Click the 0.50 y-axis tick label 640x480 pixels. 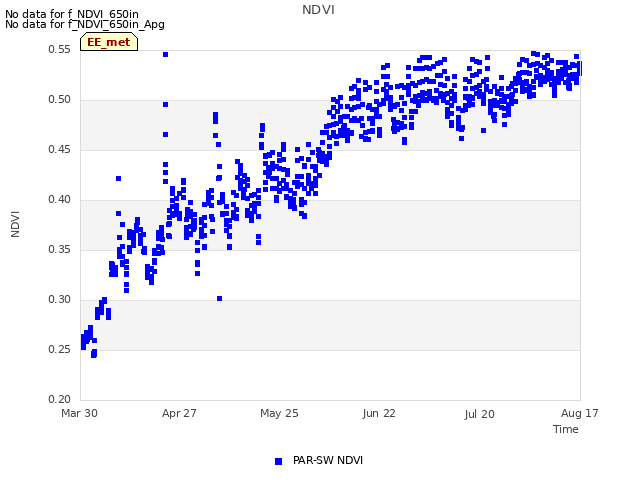59,100
